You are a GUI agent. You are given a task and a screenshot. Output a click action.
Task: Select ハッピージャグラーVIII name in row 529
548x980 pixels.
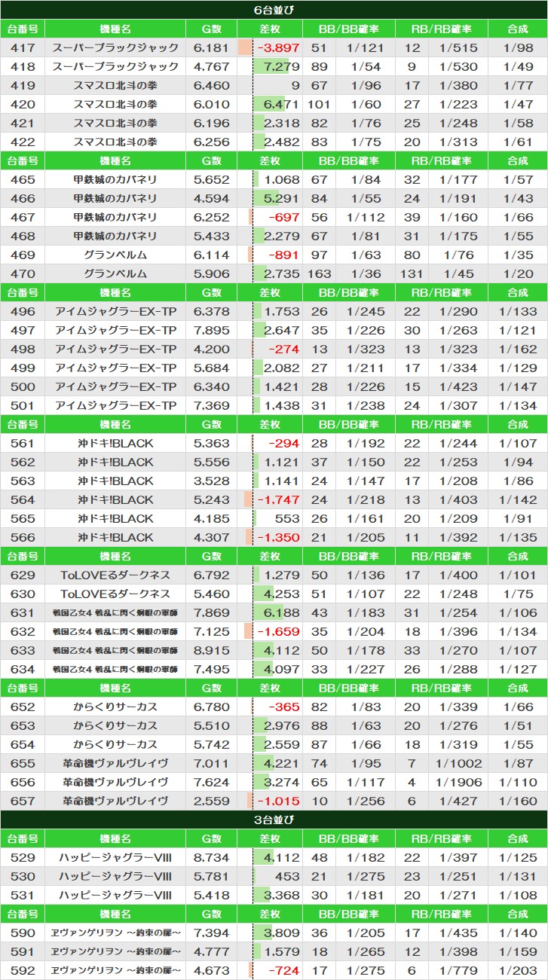[115, 857]
